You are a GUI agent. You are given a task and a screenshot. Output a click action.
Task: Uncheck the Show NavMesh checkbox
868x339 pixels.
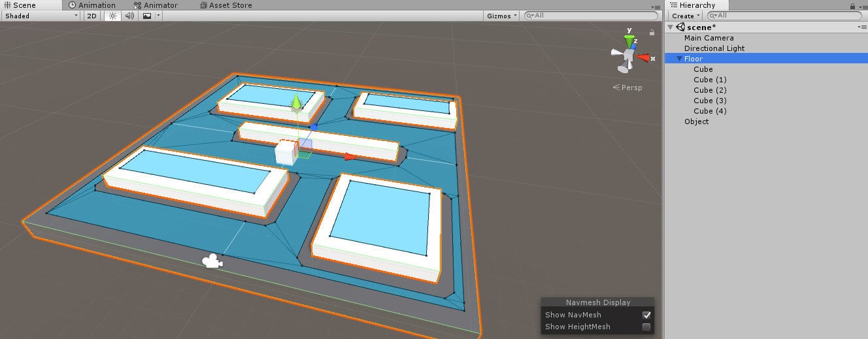pyautogui.click(x=646, y=315)
